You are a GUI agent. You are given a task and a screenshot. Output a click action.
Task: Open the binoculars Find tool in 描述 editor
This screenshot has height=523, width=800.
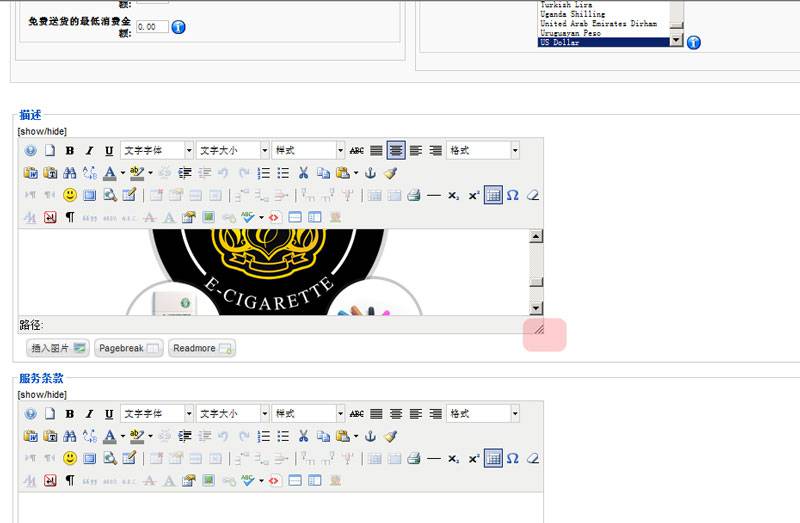point(70,172)
